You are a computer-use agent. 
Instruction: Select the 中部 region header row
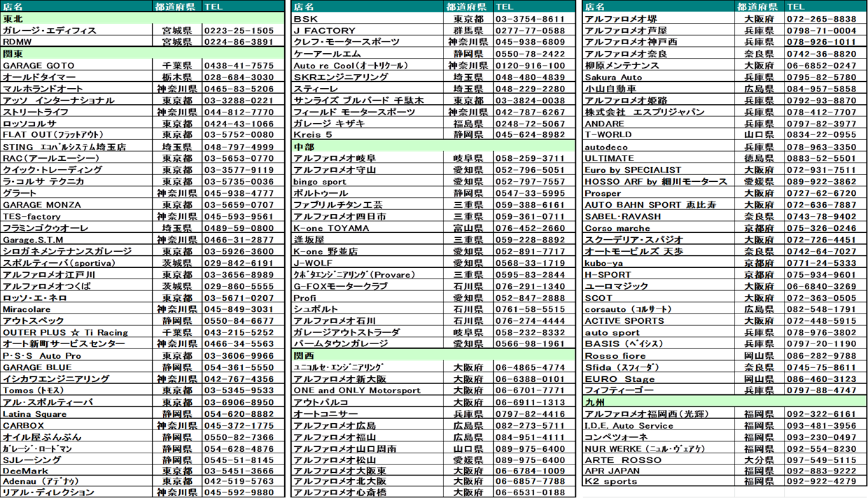tap(433, 147)
